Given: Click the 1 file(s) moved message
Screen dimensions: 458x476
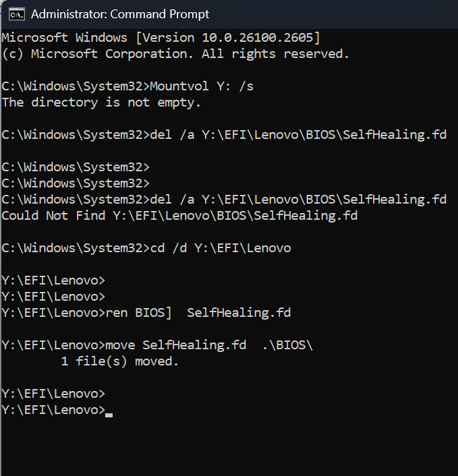Looking at the screenshot, I should pyautogui.click(x=119, y=361).
